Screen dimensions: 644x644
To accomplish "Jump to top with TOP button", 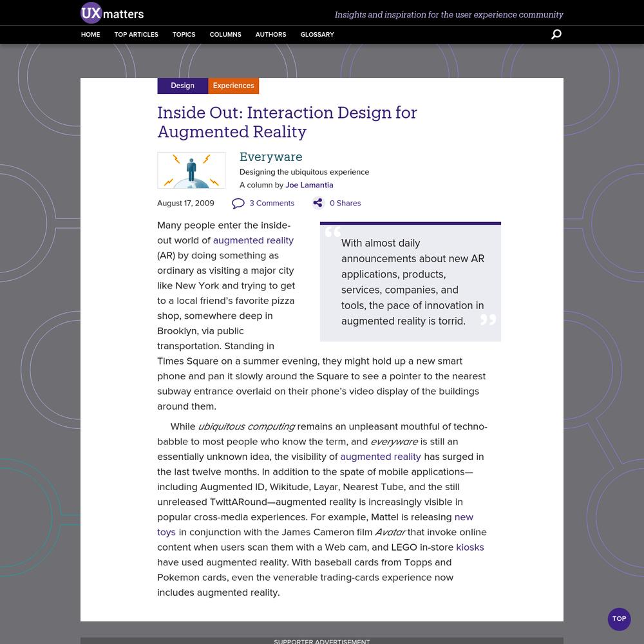I will (620, 619).
